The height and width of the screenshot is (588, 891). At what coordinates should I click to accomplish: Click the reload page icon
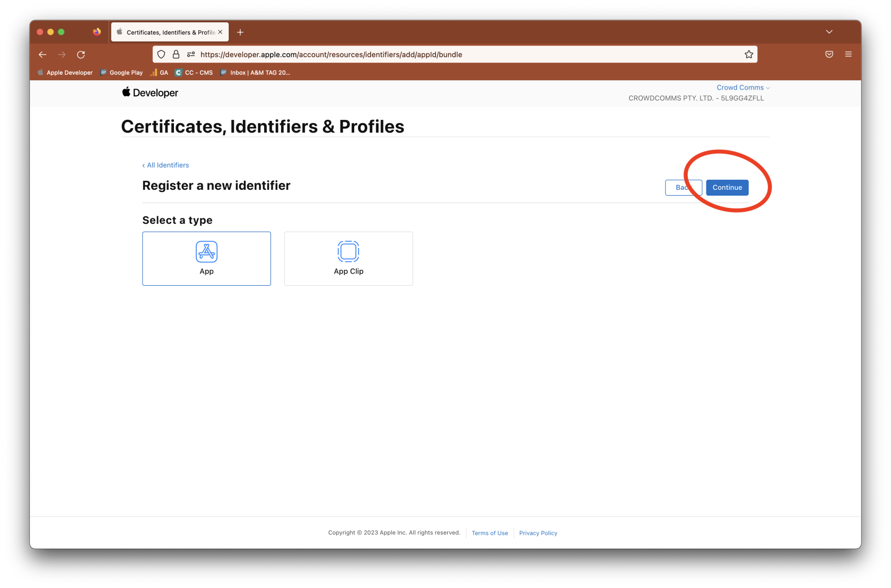pyautogui.click(x=81, y=55)
